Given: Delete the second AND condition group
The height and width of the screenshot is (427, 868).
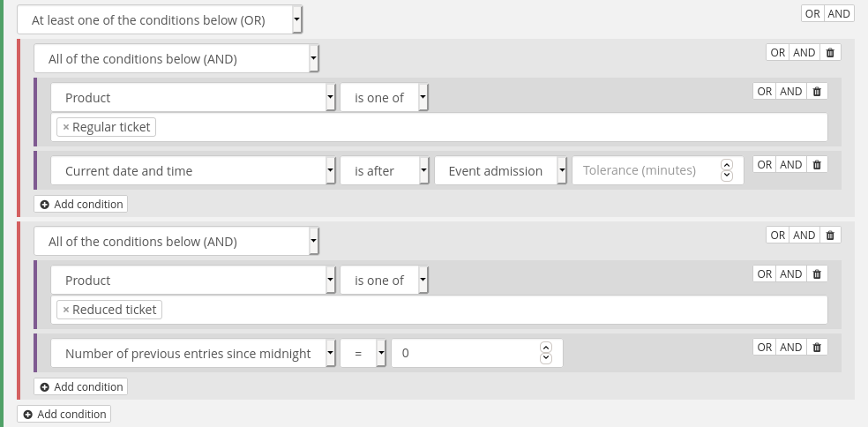Looking at the screenshot, I should pyautogui.click(x=830, y=236).
